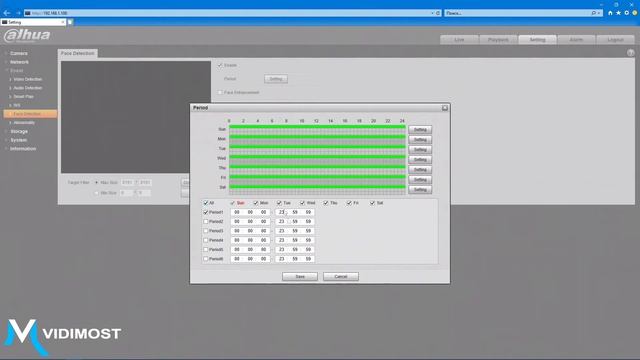Click the Tue green schedule bar
Screen dimensions: 640x360
317,147
